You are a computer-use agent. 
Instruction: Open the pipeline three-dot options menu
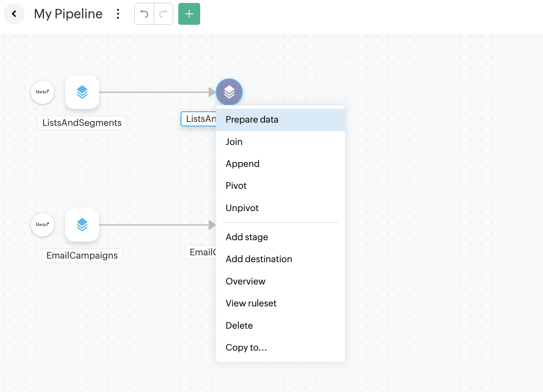pos(118,14)
